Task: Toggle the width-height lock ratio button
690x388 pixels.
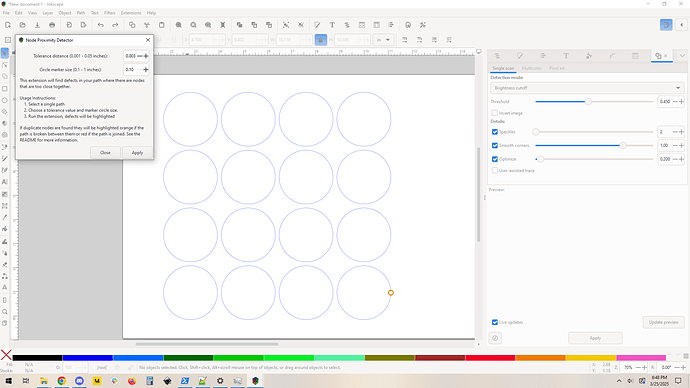Action: click(x=320, y=40)
